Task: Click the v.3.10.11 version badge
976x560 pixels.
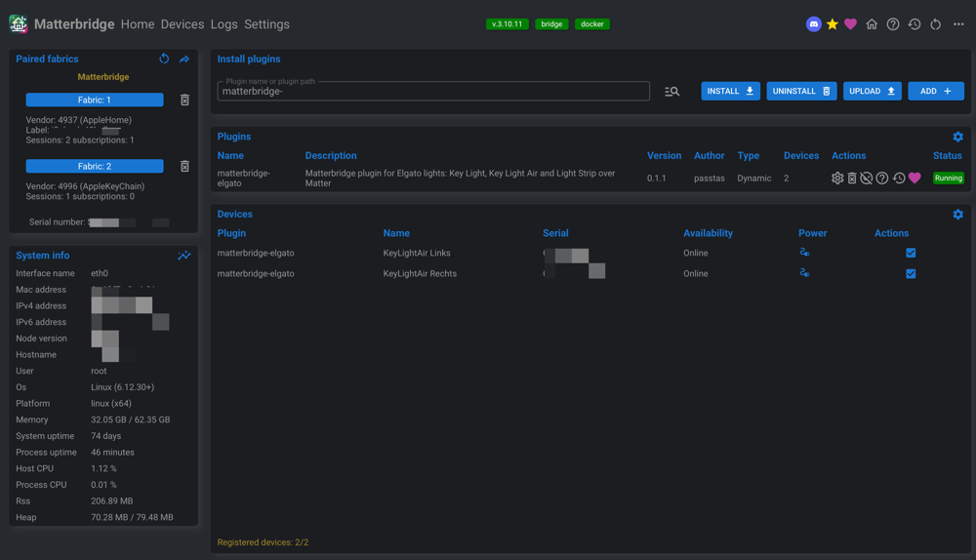Action: pos(507,24)
